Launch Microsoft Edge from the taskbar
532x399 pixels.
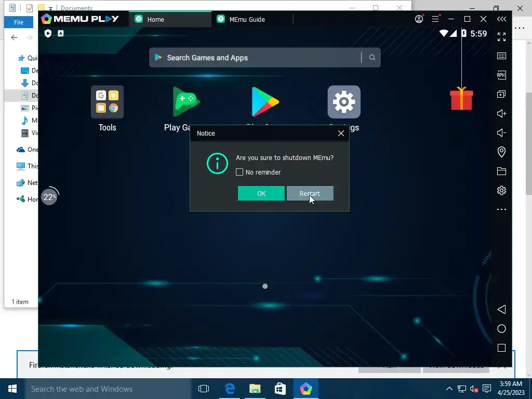pyautogui.click(x=230, y=389)
